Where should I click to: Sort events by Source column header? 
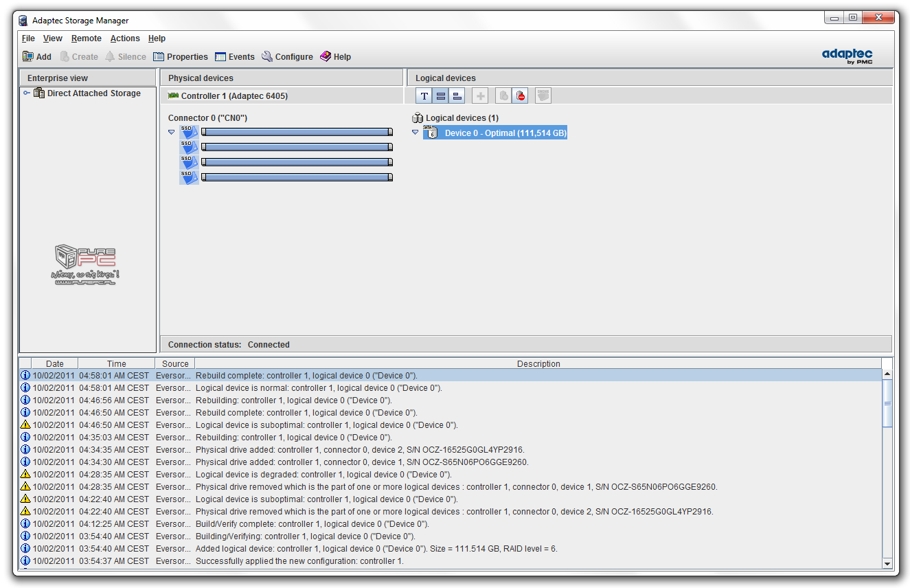[x=175, y=364]
